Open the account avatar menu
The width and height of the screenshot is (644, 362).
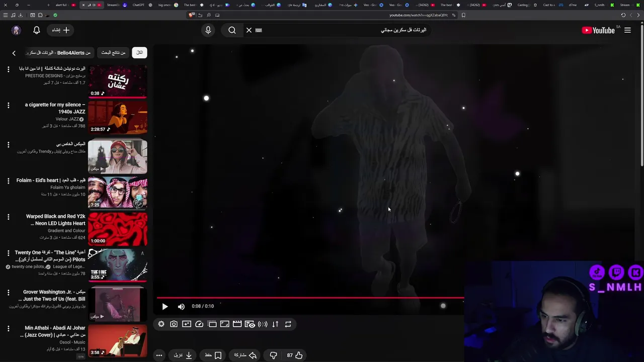tap(16, 30)
